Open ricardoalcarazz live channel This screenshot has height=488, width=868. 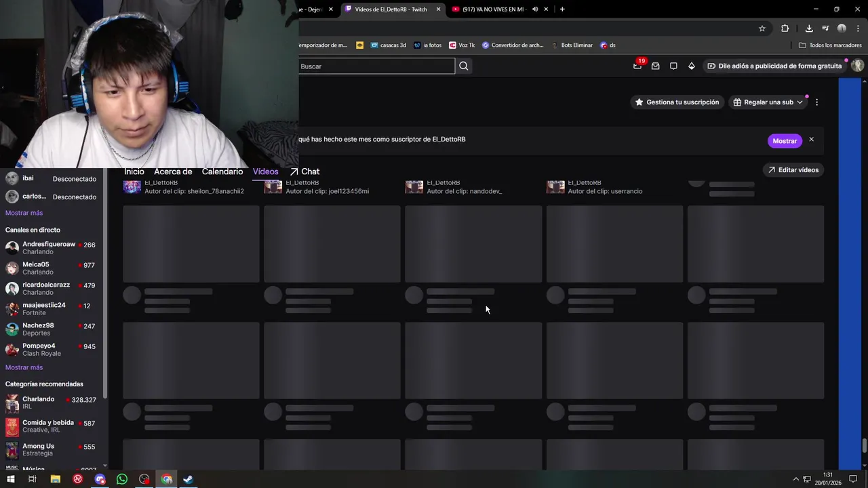point(52,288)
